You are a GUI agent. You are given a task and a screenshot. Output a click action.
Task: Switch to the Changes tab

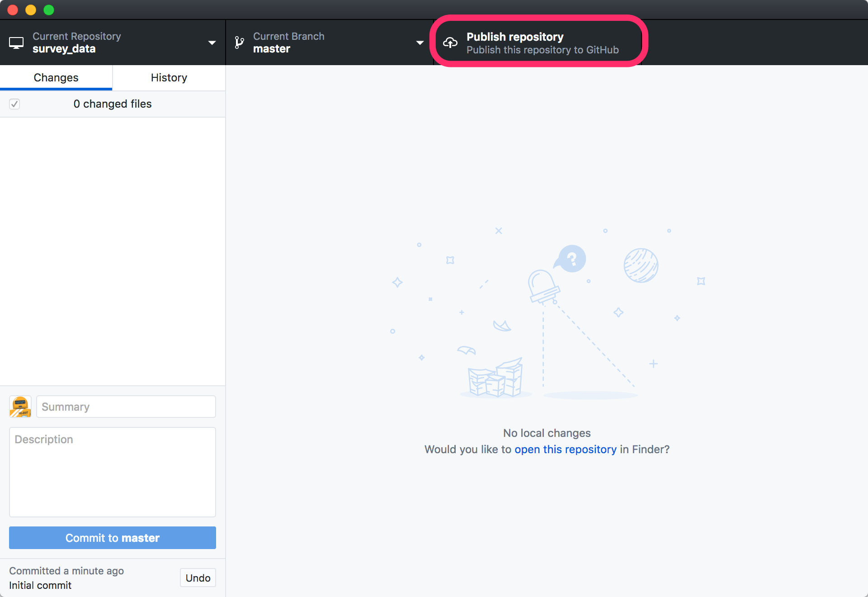pyautogui.click(x=56, y=78)
